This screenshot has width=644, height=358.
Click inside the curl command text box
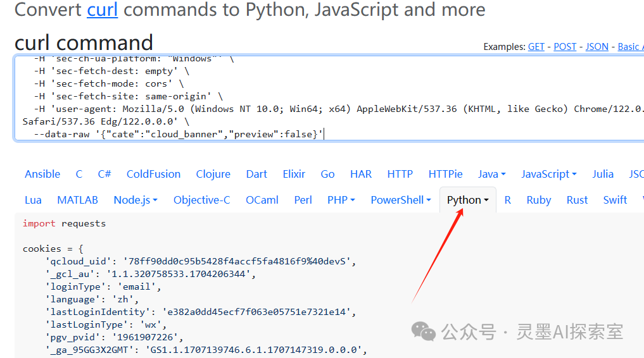click(x=317, y=95)
